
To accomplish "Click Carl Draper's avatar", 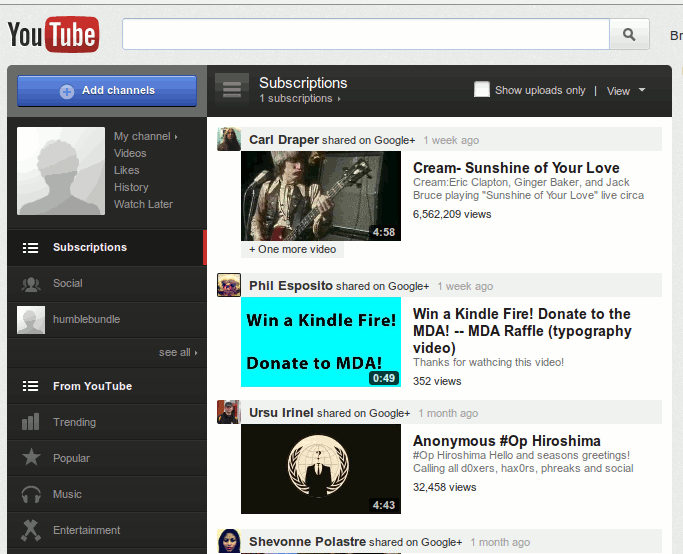I will 229,139.
